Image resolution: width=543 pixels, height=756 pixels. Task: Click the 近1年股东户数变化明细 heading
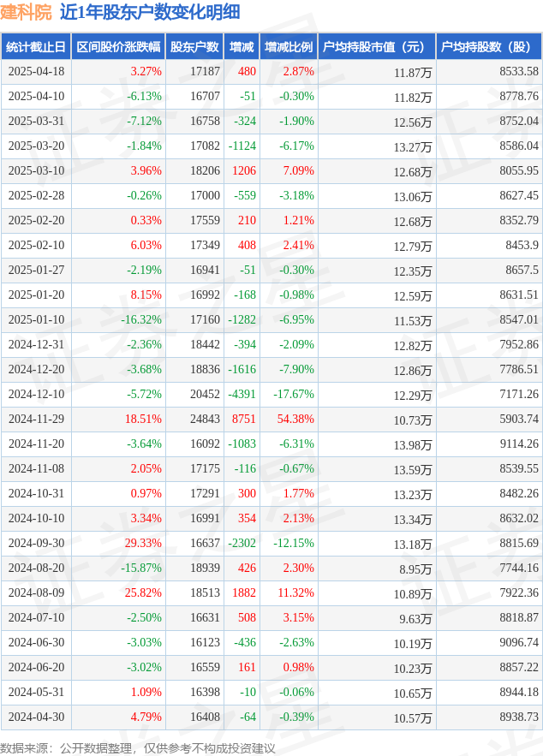150,12
